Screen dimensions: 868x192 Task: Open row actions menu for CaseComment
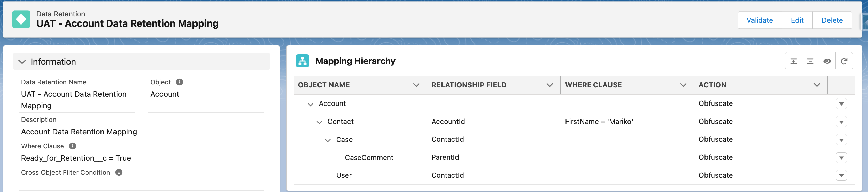841,158
